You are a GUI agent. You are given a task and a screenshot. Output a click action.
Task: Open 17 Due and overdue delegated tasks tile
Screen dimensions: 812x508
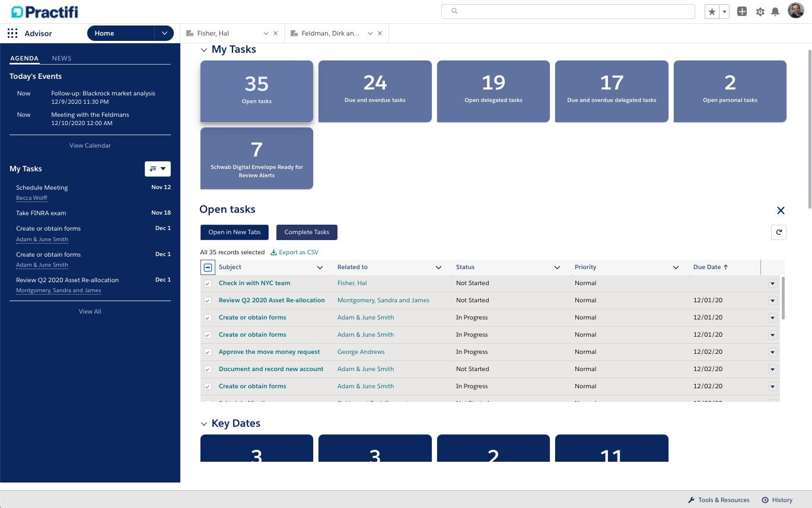(612, 91)
